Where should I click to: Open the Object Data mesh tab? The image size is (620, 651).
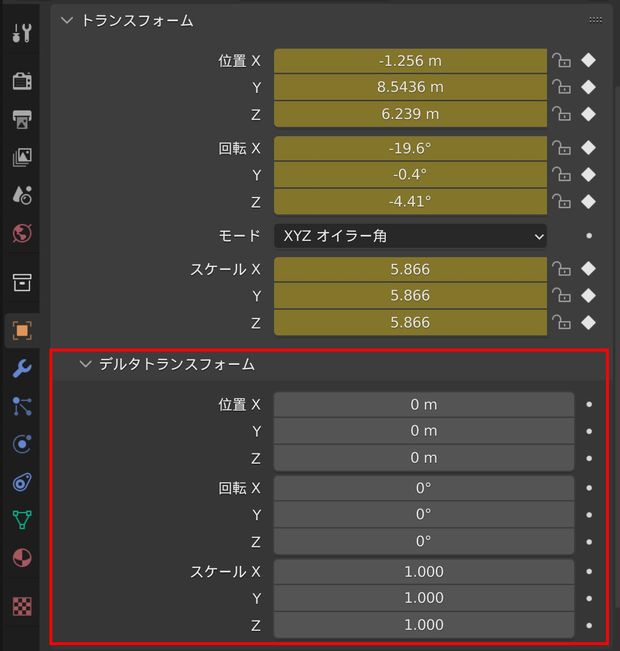click(x=22, y=520)
